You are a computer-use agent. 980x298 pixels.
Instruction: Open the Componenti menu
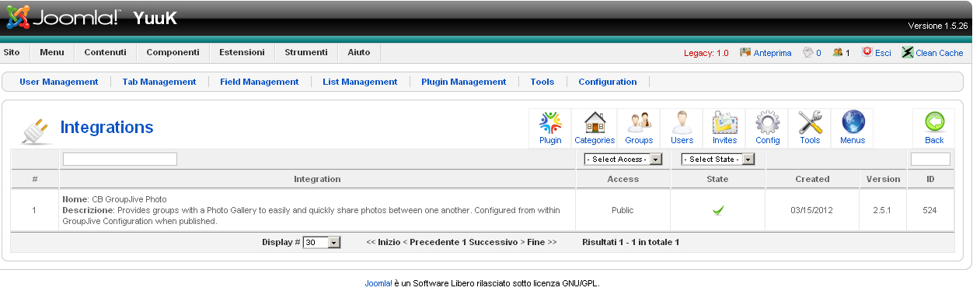pyautogui.click(x=173, y=53)
